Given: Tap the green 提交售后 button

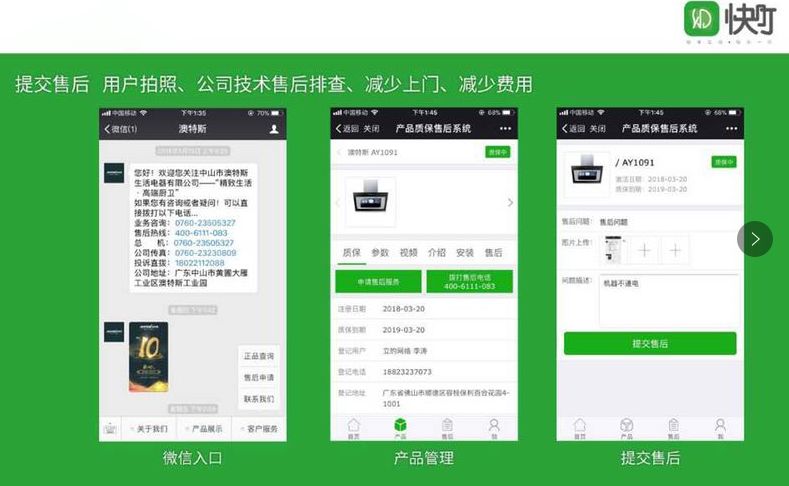Looking at the screenshot, I should [x=650, y=344].
